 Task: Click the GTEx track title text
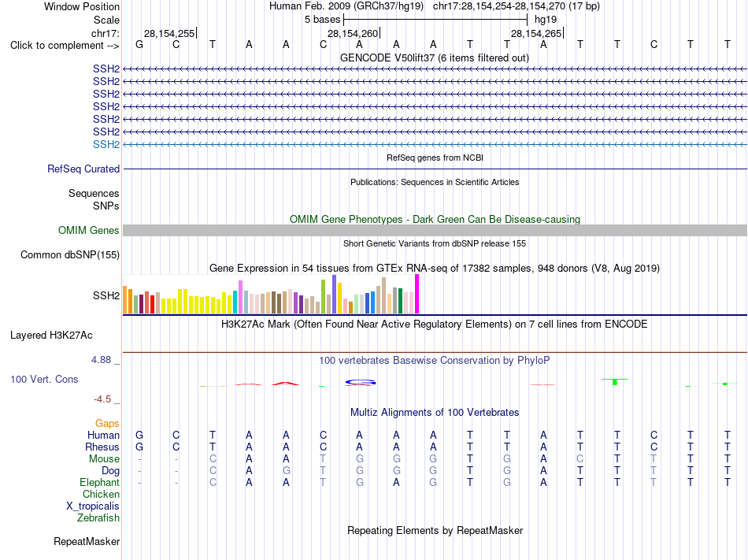tap(435, 268)
